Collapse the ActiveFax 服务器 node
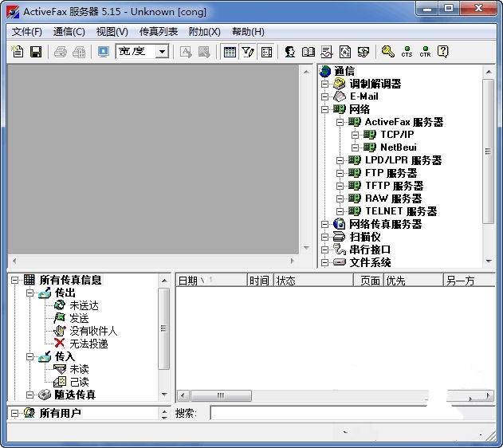 (x=340, y=122)
